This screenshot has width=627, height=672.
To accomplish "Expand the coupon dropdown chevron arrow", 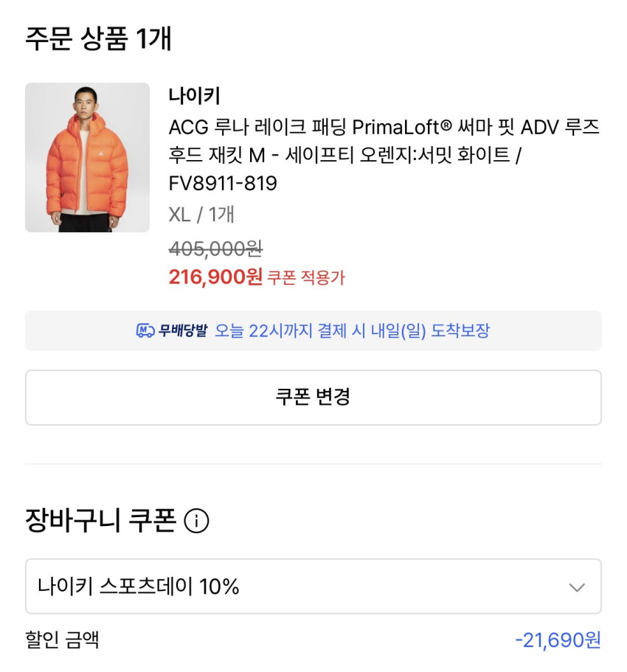I will pos(577,587).
